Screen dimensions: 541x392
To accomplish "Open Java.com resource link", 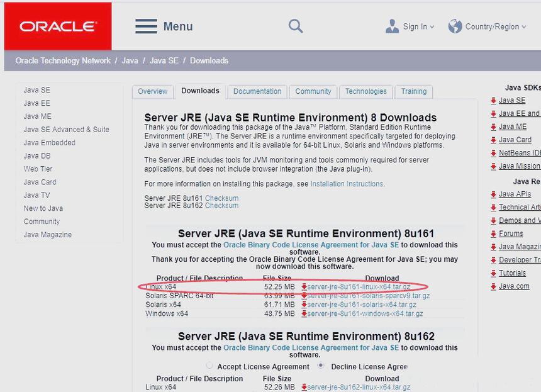I will pos(514,286).
